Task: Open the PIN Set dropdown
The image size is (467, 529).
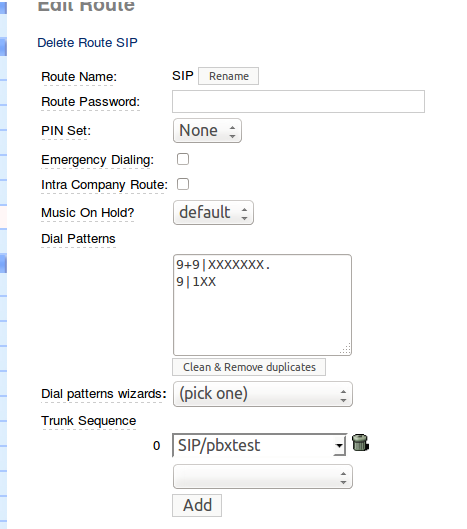Action: pos(207,131)
